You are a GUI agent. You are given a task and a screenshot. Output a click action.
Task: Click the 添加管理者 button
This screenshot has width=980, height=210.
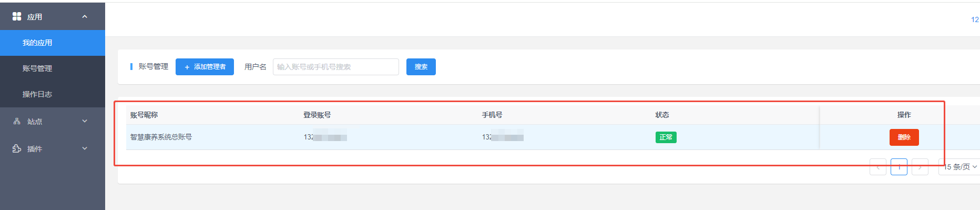[x=205, y=67]
